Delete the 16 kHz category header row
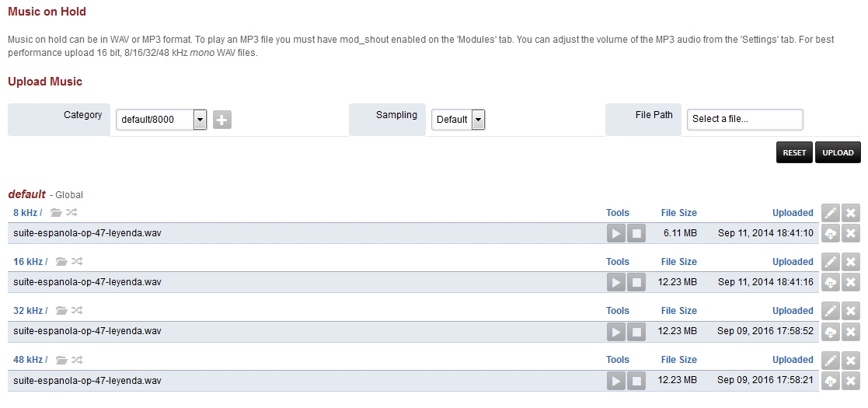 click(x=851, y=262)
